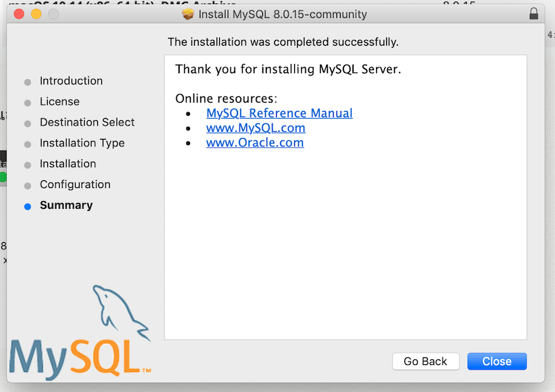Select the Summary step label

click(66, 205)
